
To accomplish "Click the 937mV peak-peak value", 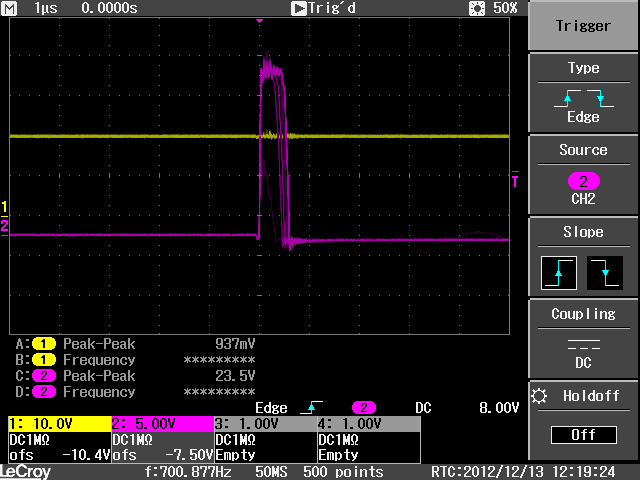I will [x=235, y=344].
